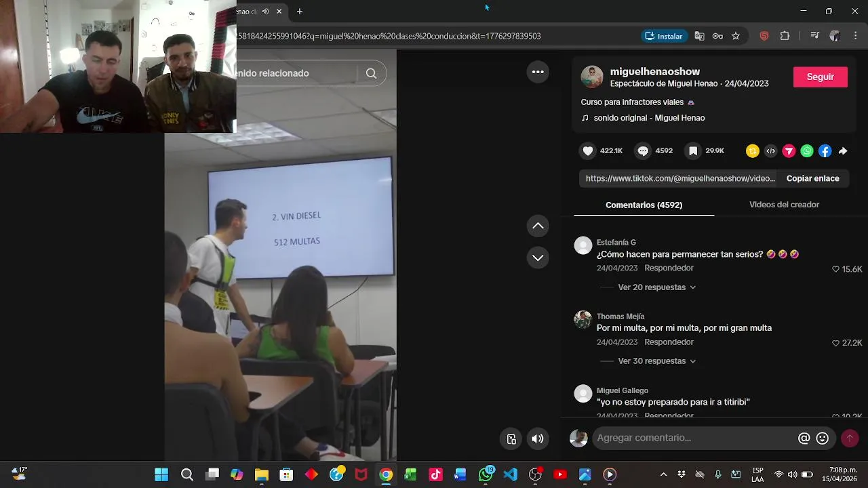868x488 pixels.
Task: Open Thomas Mejía's commenter avatar
Action: click(x=583, y=319)
